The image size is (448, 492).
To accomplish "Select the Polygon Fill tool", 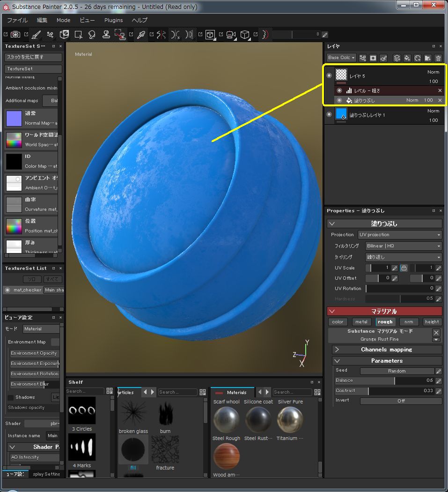I will (78, 35).
